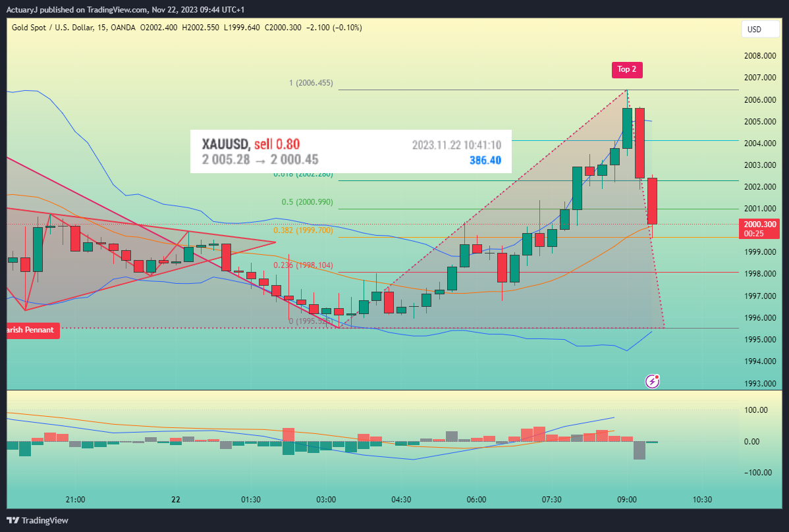789x532 pixels.
Task: Click the 2001.000 price axis label
Action: pyautogui.click(x=760, y=209)
